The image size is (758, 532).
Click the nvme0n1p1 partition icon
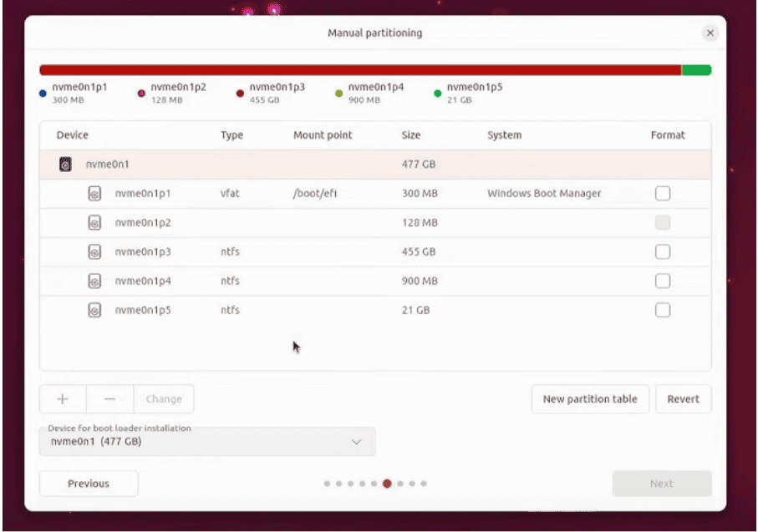pyautogui.click(x=95, y=194)
